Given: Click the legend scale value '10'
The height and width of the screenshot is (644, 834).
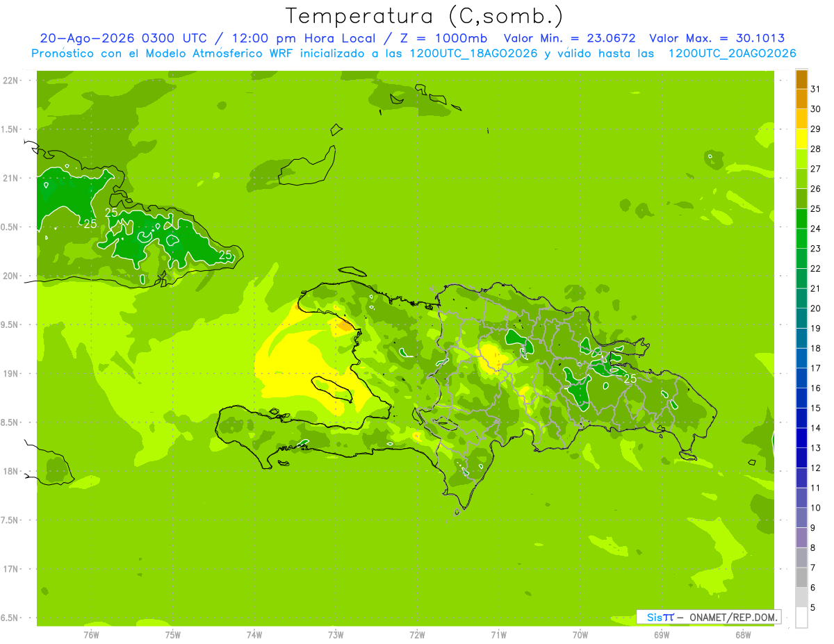Looking at the screenshot, I should coord(815,508).
